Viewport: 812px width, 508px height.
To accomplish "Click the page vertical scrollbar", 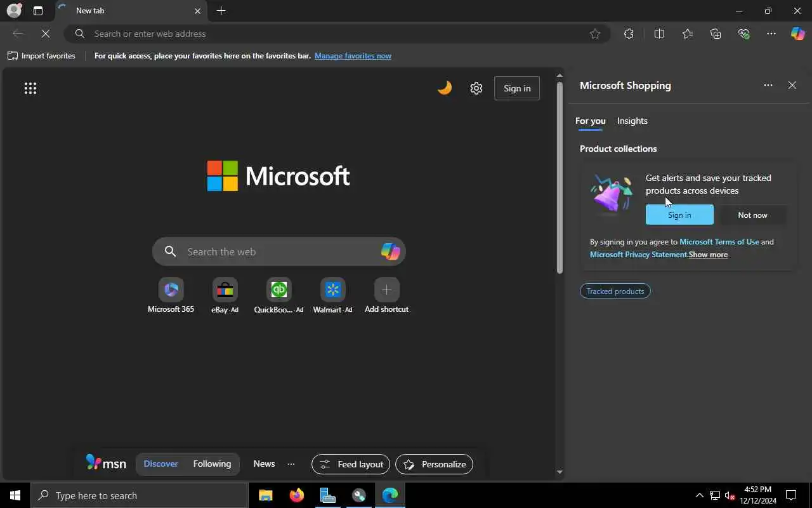I will click(560, 178).
